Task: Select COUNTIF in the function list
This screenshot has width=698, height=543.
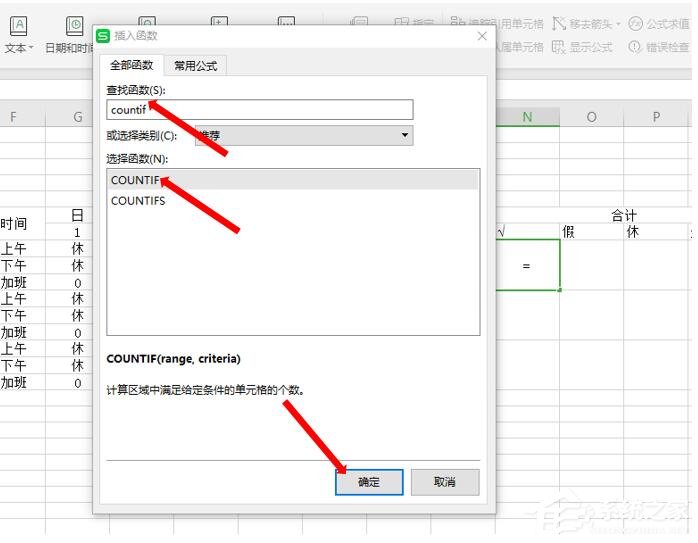Action: tap(293, 180)
